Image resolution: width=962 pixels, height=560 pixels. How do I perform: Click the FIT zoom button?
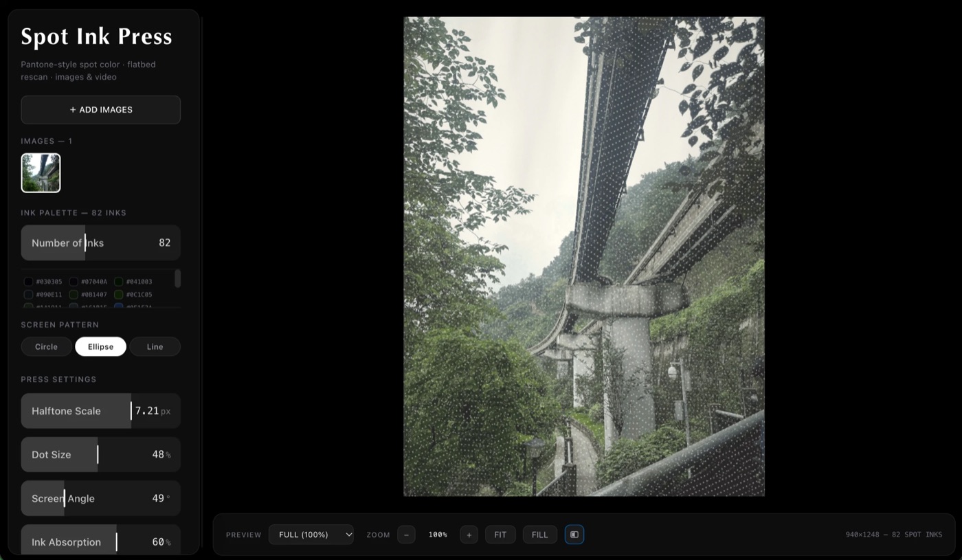tap(500, 535)
